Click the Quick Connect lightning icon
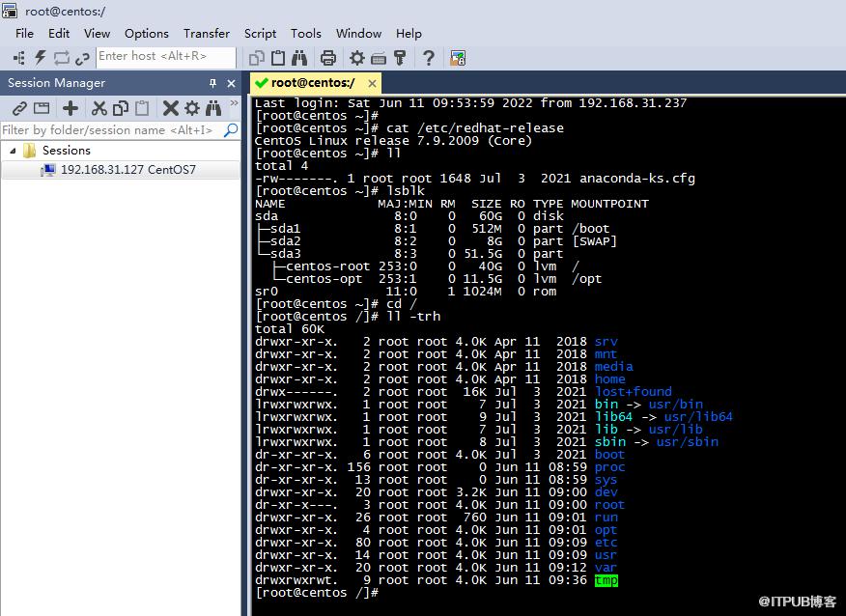Screen dimensions: 846x616 41,58
